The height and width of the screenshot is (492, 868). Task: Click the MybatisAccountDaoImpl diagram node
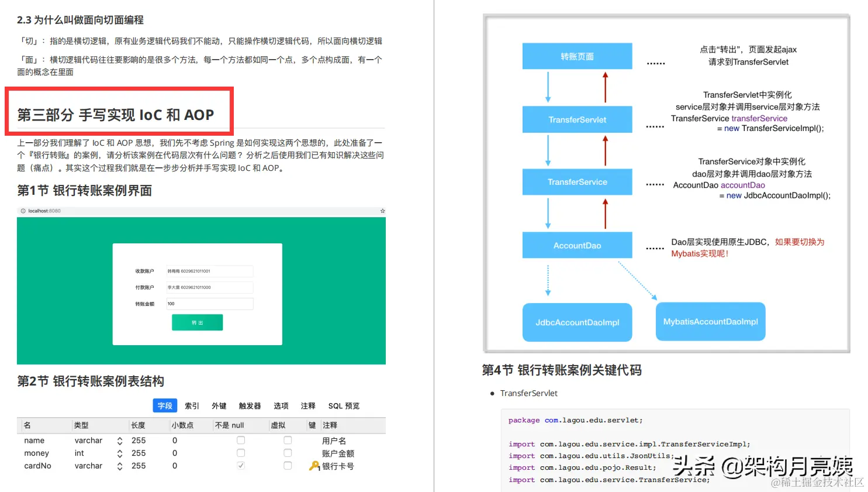pos(710,321)
